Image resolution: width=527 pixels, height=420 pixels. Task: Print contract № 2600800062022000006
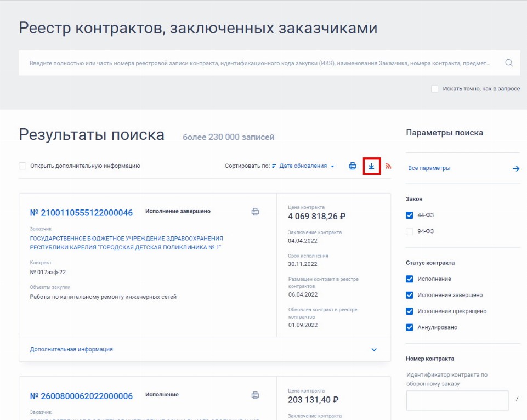(255, 395)
